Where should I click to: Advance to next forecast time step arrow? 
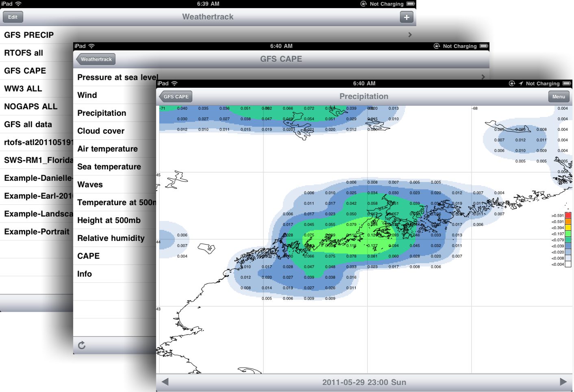(563, 382)
